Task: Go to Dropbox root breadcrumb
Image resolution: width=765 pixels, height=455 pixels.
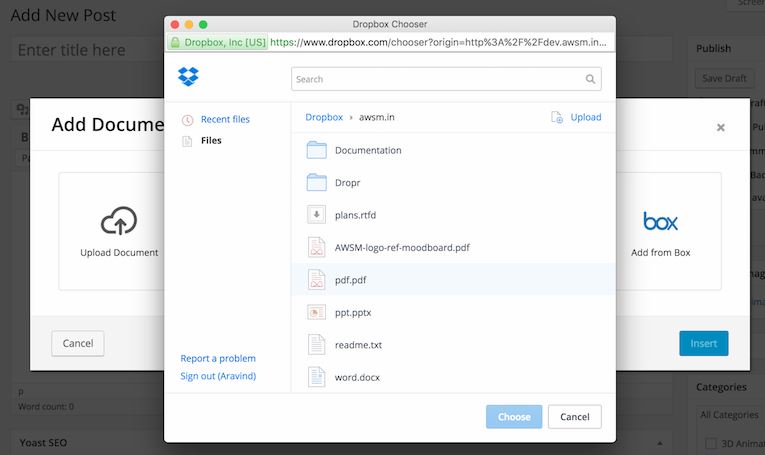Action: pyautogui.click(x=324, y=117)
